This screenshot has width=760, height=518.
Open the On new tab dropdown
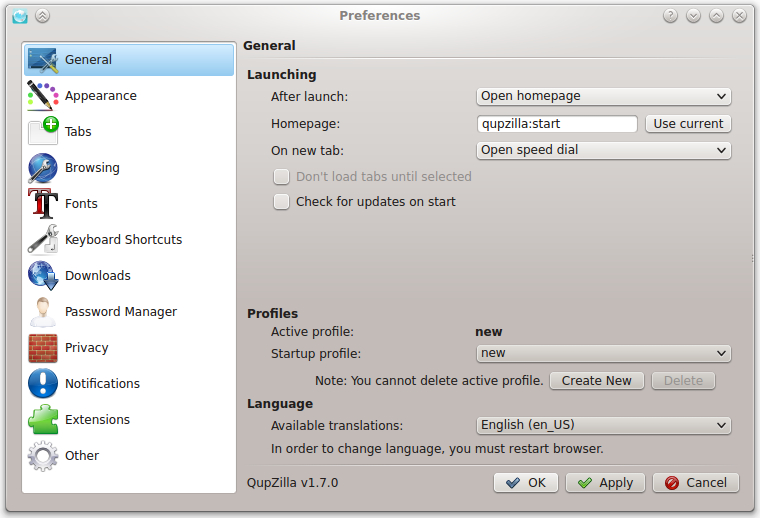(603, 150)
